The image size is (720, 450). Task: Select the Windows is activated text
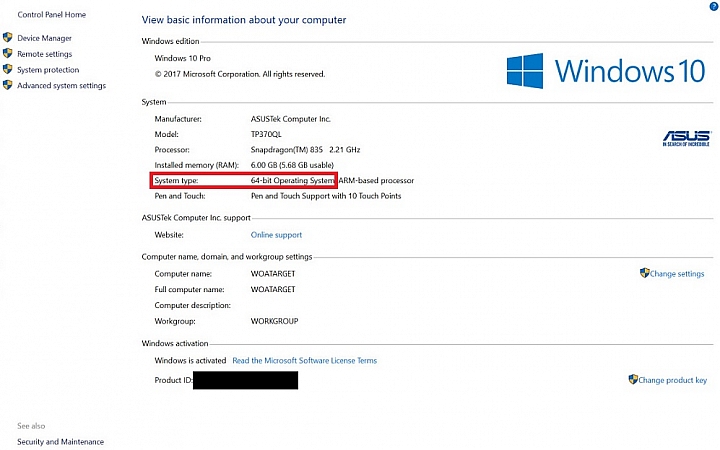pos(190,361)
